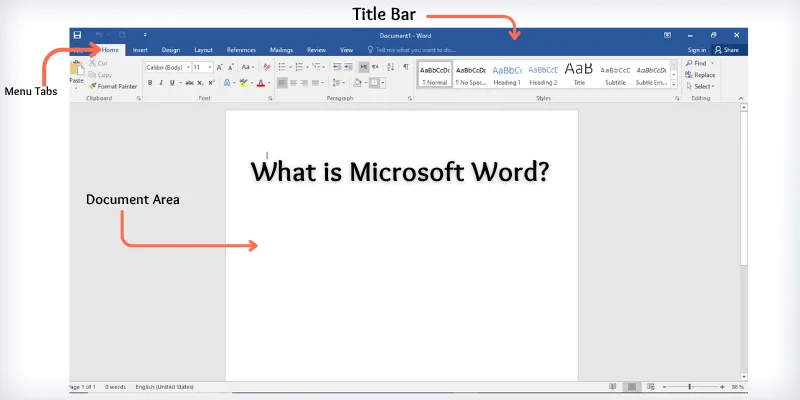Click the Save icon in title bar
The width and height of the screenshot is (800, 400).
click(x=78, y=35)
